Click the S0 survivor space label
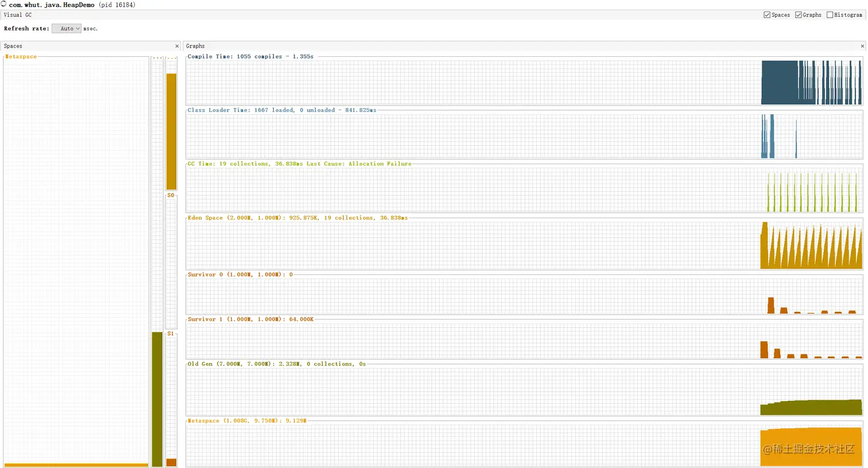 [170, 195]
